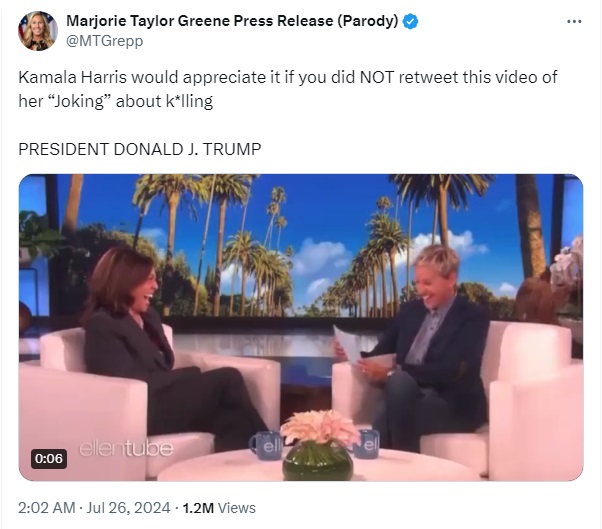Click the right blue mug in the video
The height and width of the screenshot is (529, 602).
pyautogui.click(x=366, y=444)
